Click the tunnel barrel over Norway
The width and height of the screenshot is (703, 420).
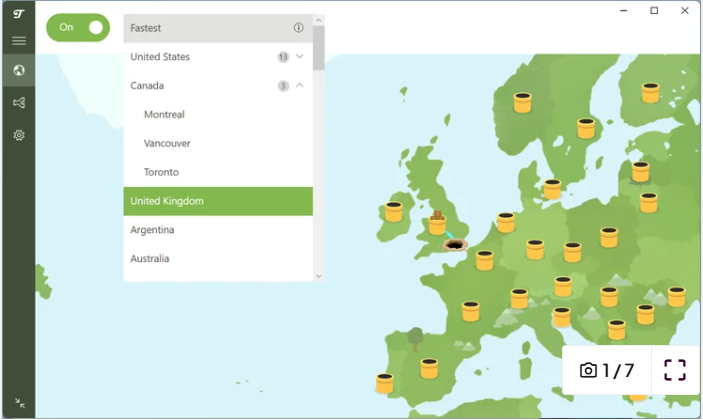pyautogui.click(x=522, y=103)
